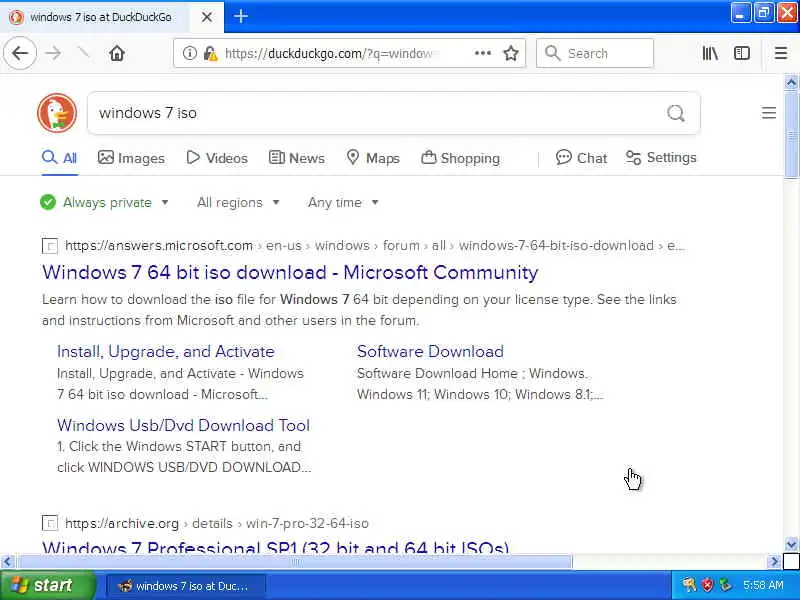The height and width of the screenshot is (600, 800).
Task: Toggle the sidebar view icon
Action: [742, 53]
